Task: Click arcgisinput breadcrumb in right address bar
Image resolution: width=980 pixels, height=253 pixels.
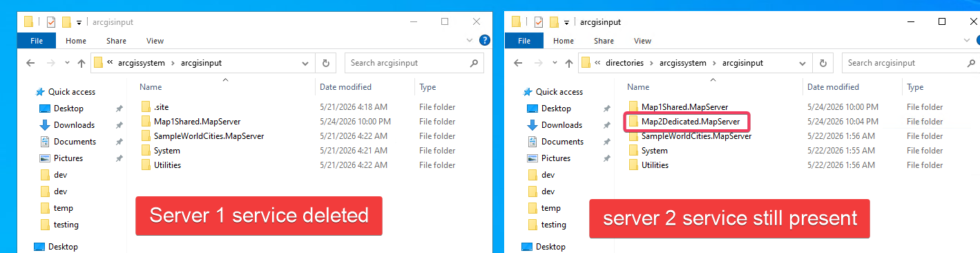Action: click(742, 63)
